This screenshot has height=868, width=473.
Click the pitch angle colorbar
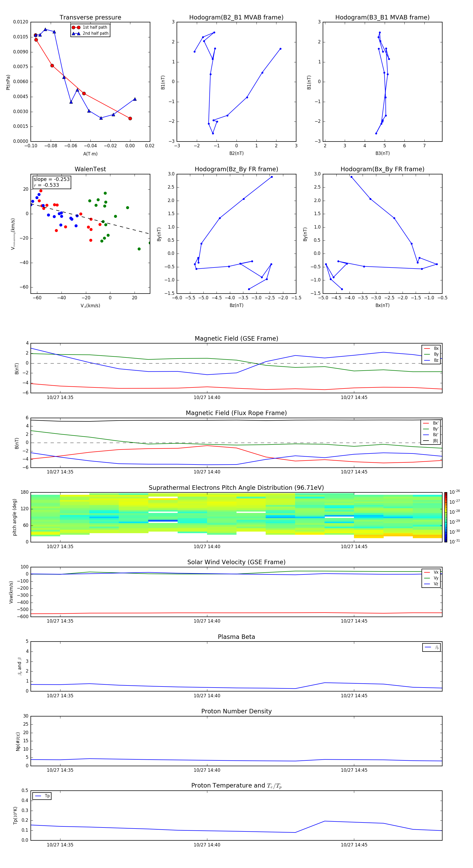click(446, 517)
